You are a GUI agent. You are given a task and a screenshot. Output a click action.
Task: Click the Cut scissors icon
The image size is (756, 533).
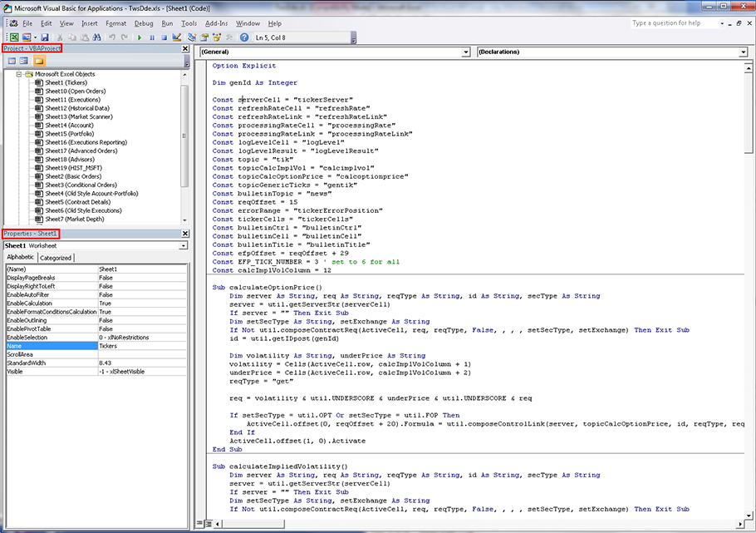tap(60, 37)
